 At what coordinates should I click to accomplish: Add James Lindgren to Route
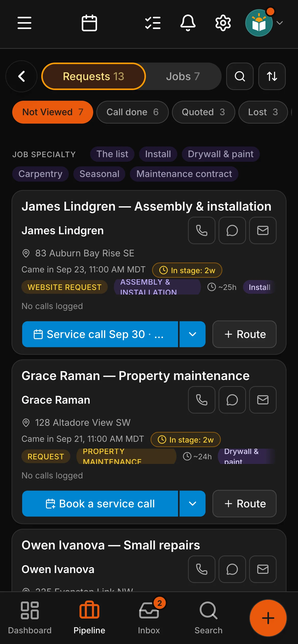[x=245, y=334]
